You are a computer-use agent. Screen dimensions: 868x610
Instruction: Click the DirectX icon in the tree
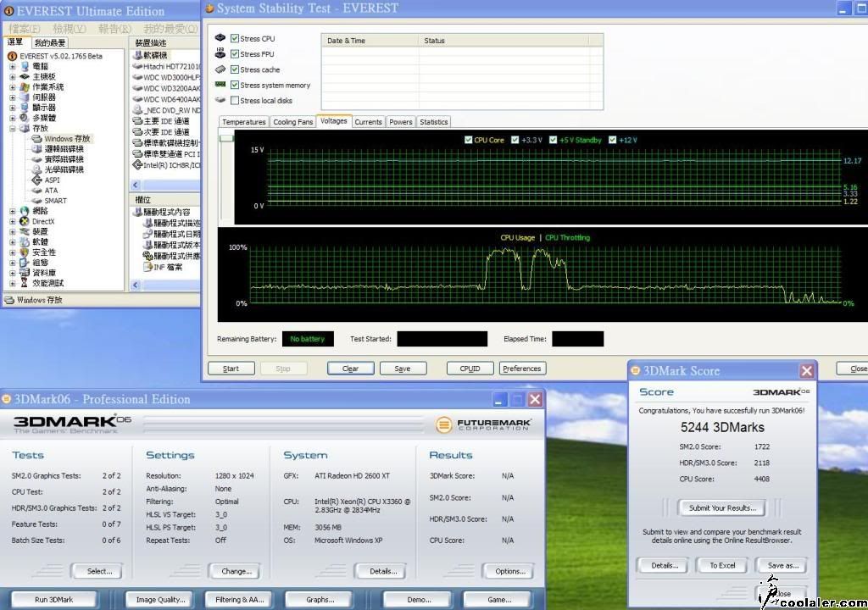25,221
